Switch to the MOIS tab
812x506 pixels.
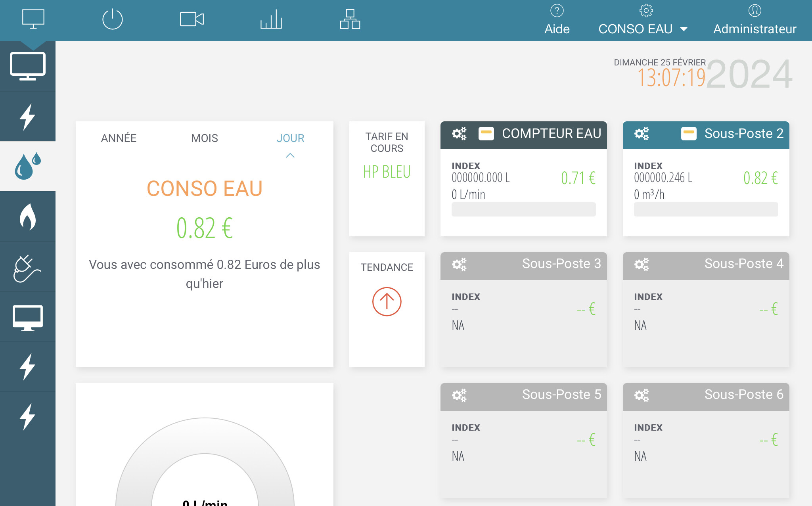point(205,138)
